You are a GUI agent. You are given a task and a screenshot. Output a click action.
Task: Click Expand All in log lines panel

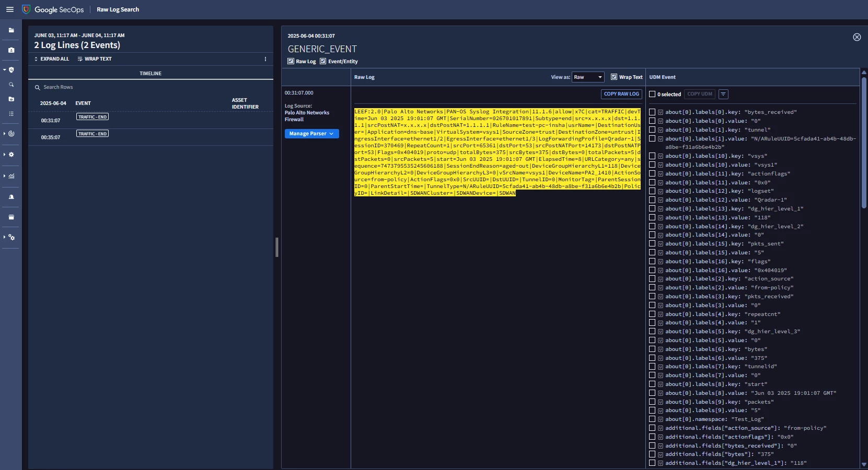click(x=52, y=59)
